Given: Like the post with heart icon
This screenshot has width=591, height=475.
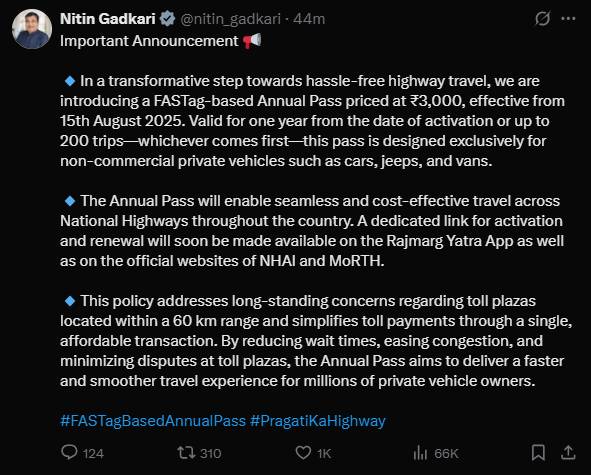Looking at the screenshot, I should 303,453.
